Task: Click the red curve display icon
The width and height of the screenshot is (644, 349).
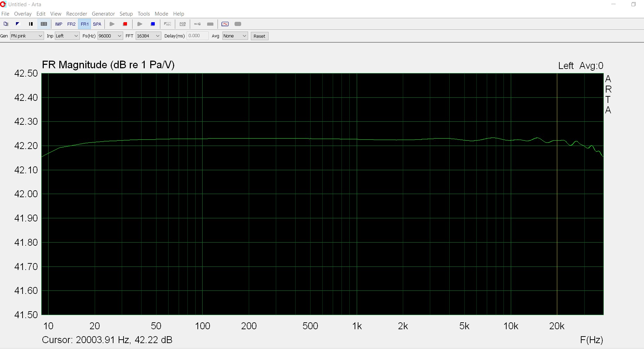Action: point(225,24)
